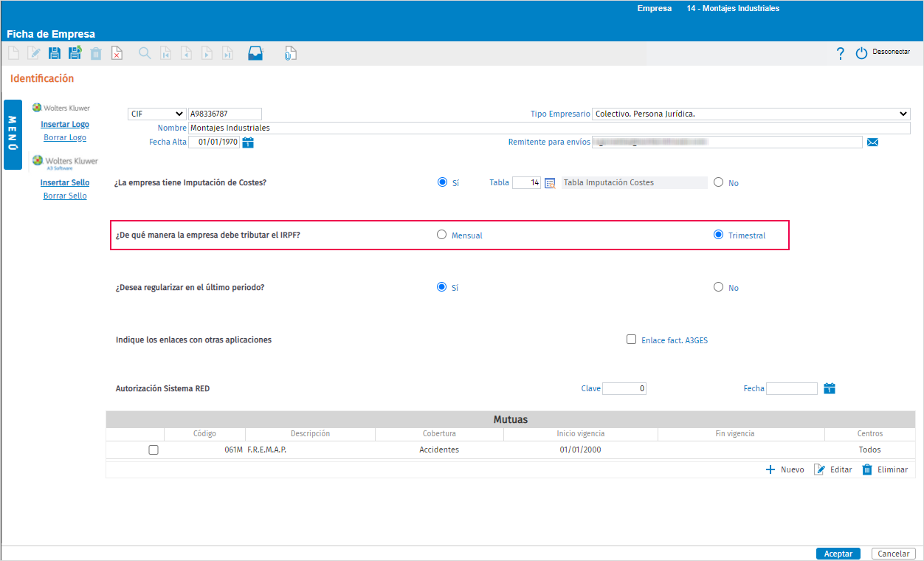
Task: Click the paperclip attachment icon
Action: tap(291, 53)
